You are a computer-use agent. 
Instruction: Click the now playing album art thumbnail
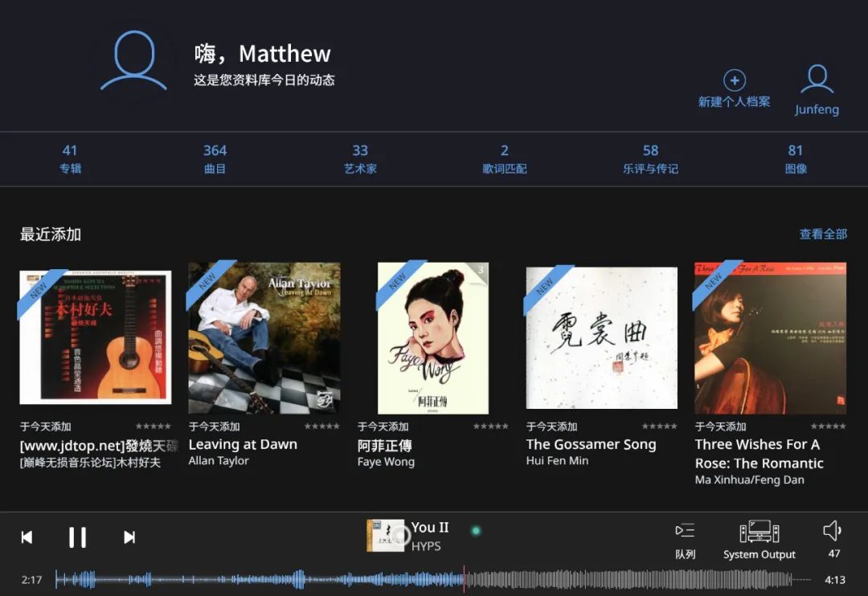point(385,535)
